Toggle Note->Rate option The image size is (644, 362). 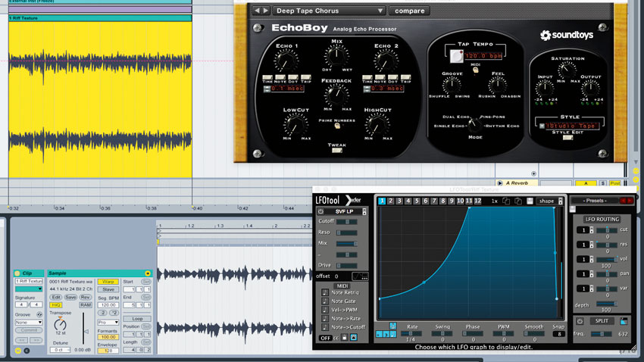(x=325, y=319)
